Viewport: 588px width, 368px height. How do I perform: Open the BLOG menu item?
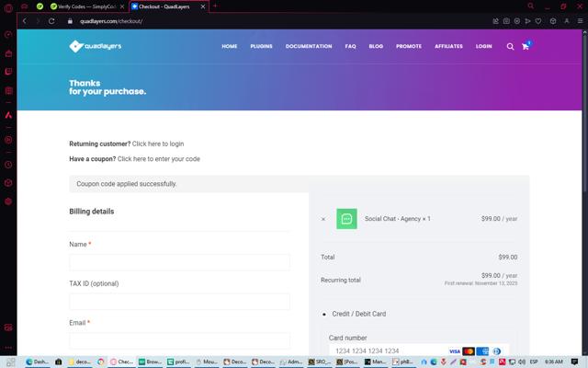pos(376,46)
